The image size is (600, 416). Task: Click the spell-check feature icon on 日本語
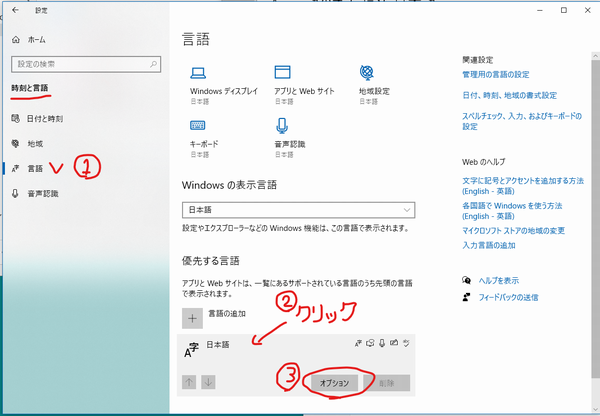tap(406, 343)
